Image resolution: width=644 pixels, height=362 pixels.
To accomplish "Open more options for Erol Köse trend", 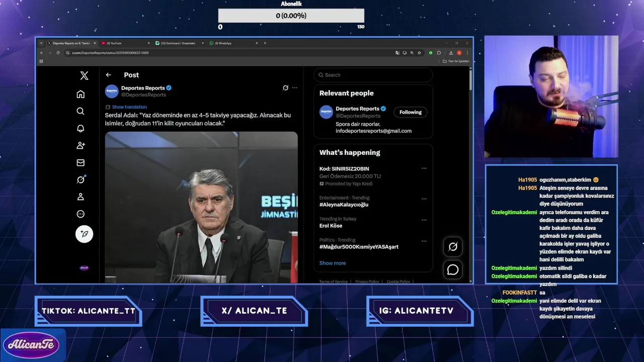I will (424, 220).
